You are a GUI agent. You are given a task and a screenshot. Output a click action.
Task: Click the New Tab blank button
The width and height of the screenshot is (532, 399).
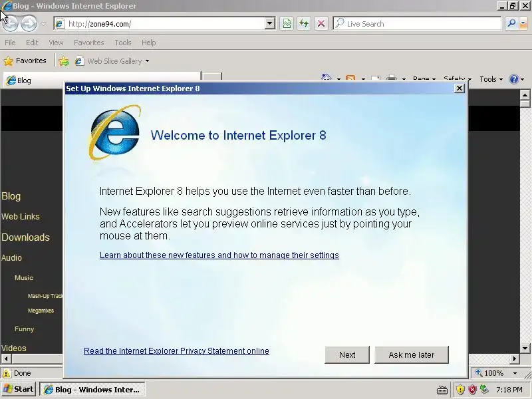212,77
